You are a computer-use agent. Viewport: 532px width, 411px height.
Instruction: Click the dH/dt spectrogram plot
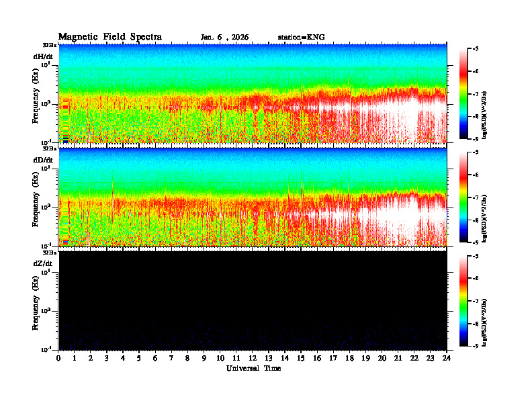point(253,93)
